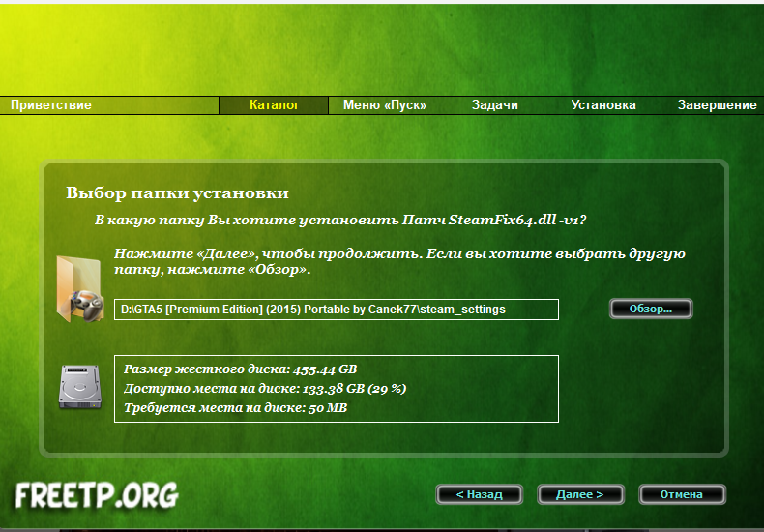The width and height of the screenshot is (764, 532).
Task: Click the hard disk drive icon
Action: [x=80, y=387]
